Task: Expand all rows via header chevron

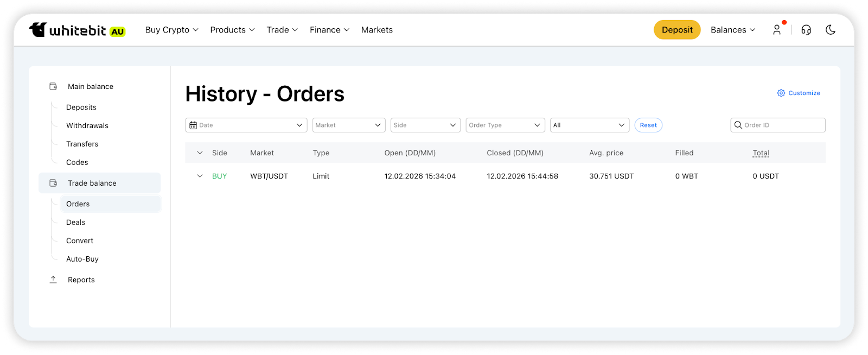Action: (x=200, y=153)
